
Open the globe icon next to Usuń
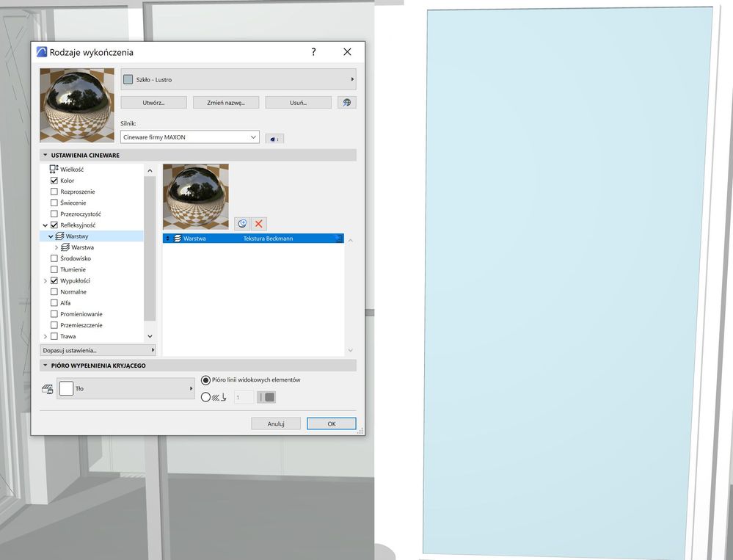(347, 102)
